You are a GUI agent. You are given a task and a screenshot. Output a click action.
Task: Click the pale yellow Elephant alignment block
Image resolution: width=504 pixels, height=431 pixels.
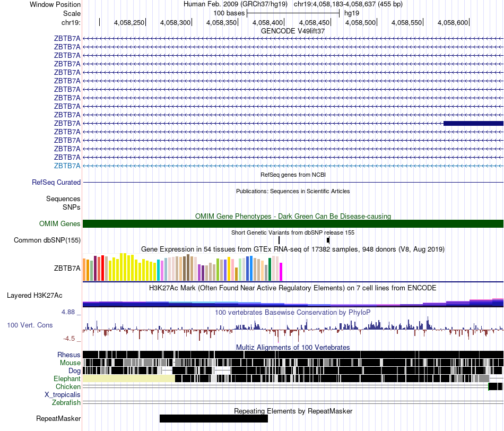click(129, 378)
